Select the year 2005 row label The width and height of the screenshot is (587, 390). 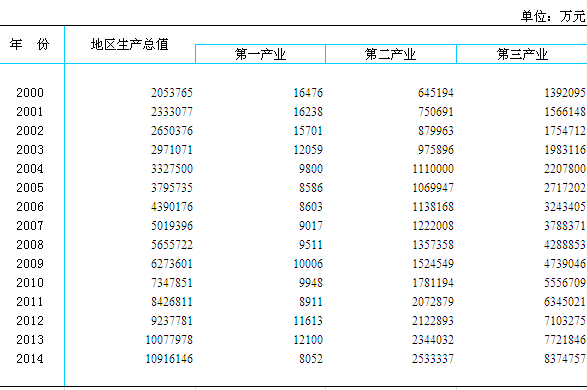pyautogui.click(x=30, y=188)
